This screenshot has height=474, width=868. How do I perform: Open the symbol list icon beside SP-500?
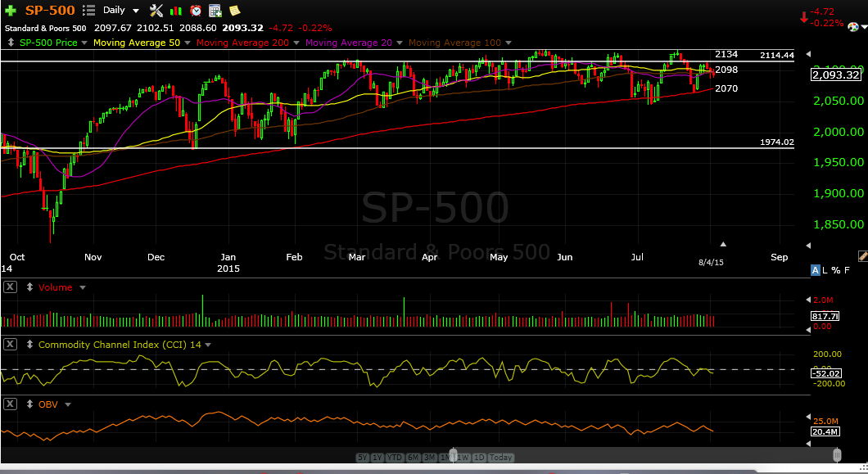pos(88,10)
